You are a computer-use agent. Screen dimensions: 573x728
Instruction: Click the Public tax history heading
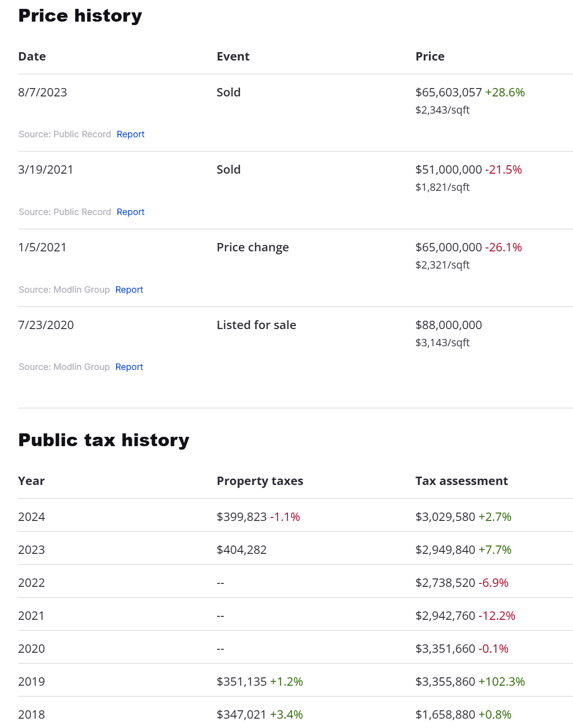(103, 440)
